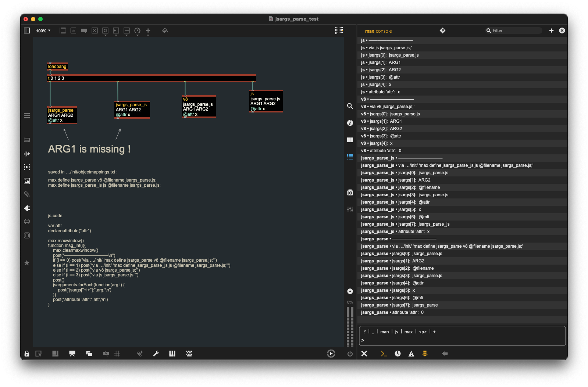The image size is (588, 387).
Task: Toggle the patcher lock icon
Action: 27,354
